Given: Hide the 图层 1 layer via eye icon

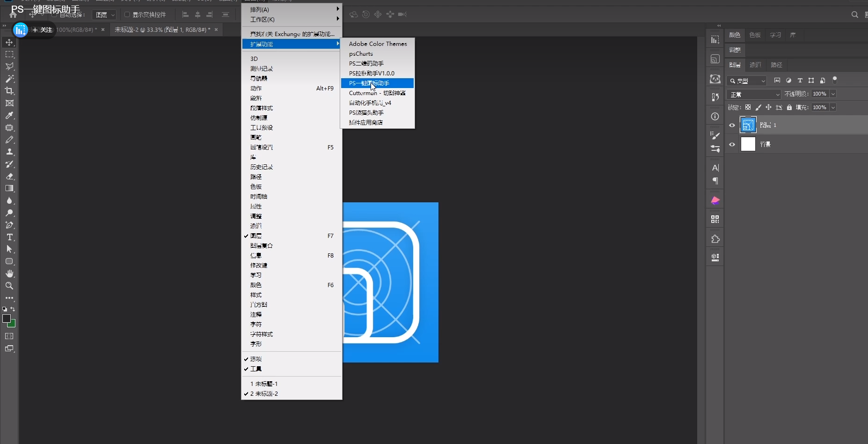Looking at the screenshot, I should click(x=732, y=125).
